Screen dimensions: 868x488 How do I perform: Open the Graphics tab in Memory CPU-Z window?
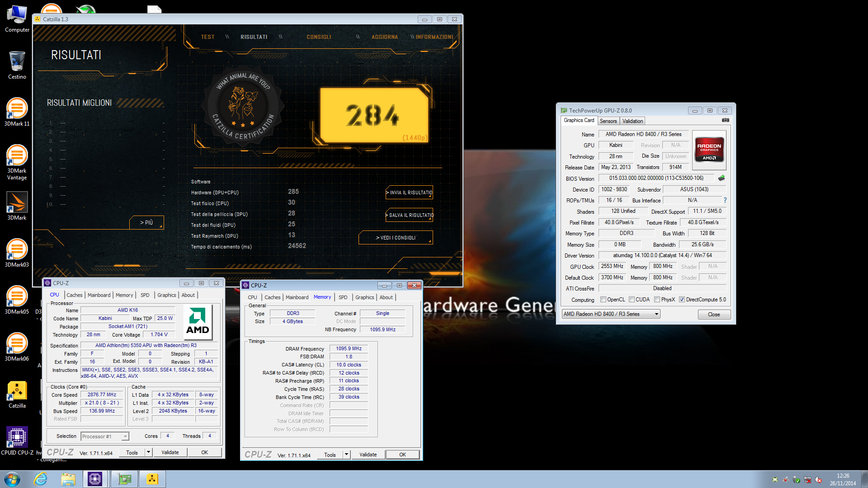[364, 297]
